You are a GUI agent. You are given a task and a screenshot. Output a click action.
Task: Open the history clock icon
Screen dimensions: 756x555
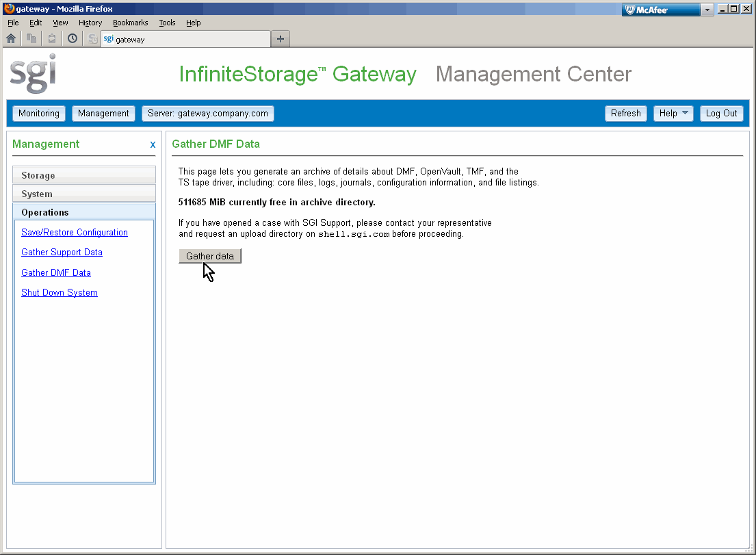click(x=73, y=38)
